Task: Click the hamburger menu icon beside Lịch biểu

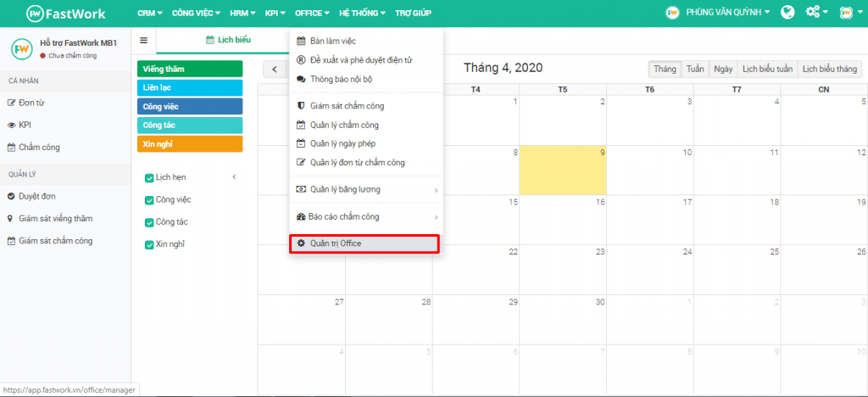Action: coord(144,40)
